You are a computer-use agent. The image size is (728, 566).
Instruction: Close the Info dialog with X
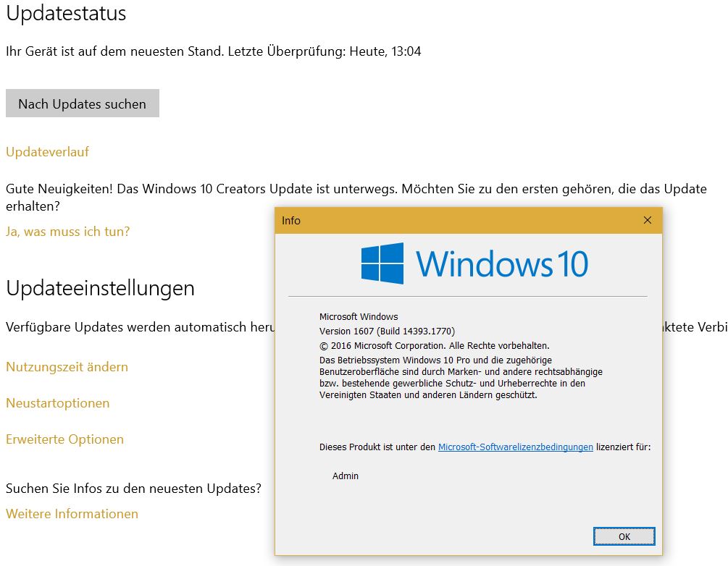coord(647,220)
